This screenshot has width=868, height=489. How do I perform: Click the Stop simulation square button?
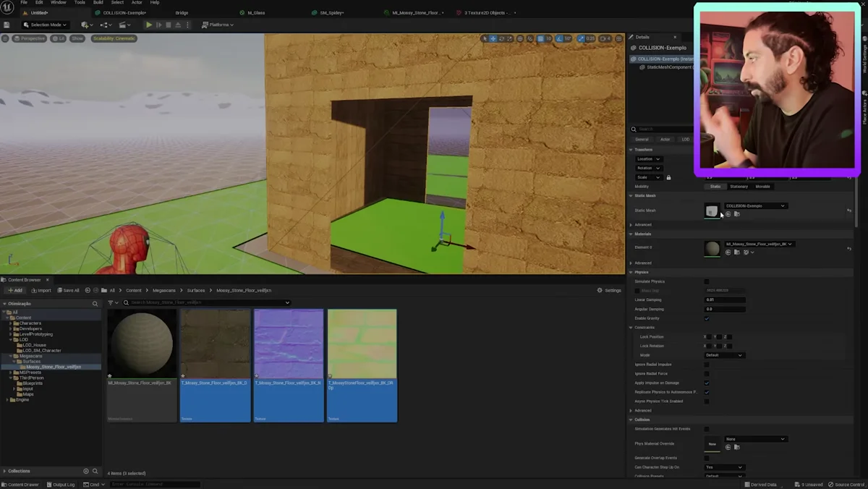point(169,25)
